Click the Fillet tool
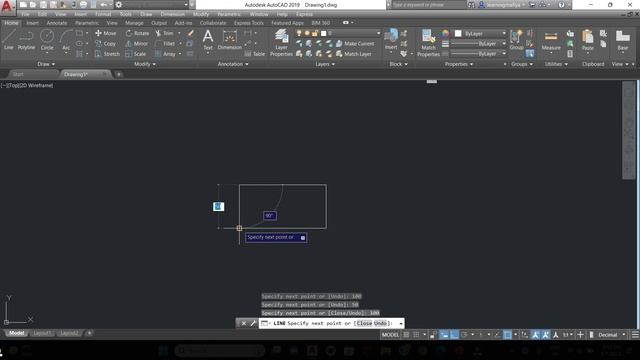The height and width of the screenshot is (360, 640). coord(165,43)
